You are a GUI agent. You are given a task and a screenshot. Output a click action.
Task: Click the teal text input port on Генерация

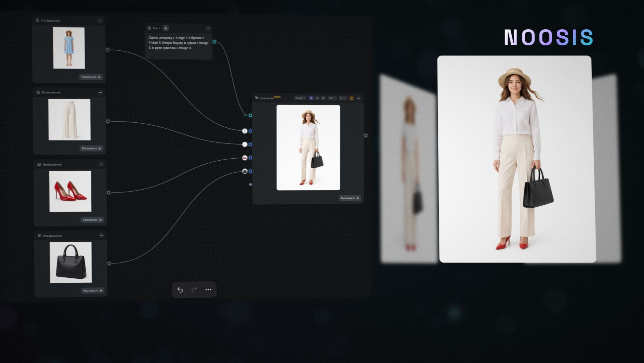(250, 115)
